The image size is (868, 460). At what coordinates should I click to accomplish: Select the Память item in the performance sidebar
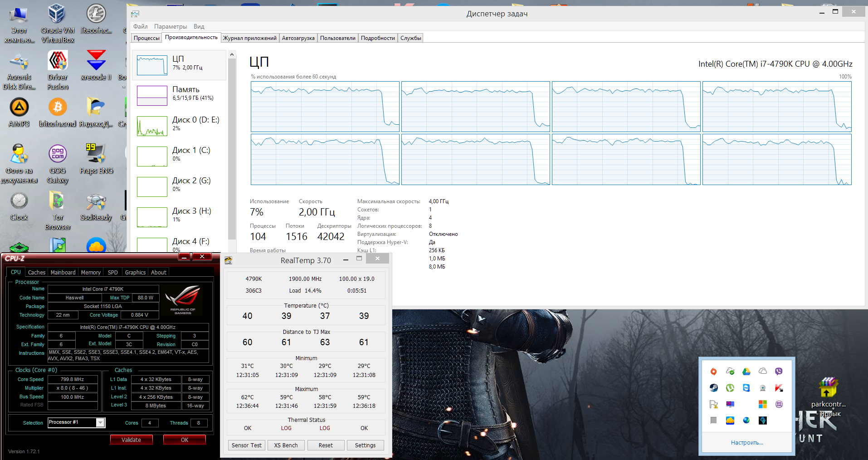tap(179, 95)
